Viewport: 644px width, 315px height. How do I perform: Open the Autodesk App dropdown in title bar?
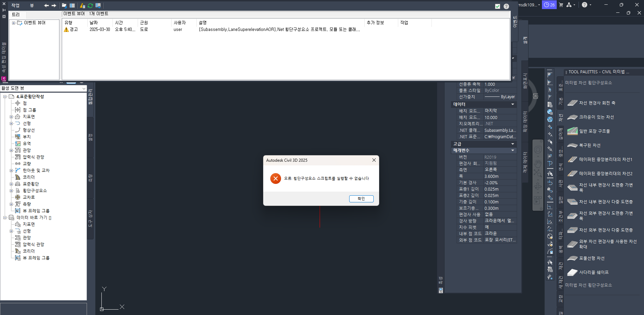click(x=571, y=5)
